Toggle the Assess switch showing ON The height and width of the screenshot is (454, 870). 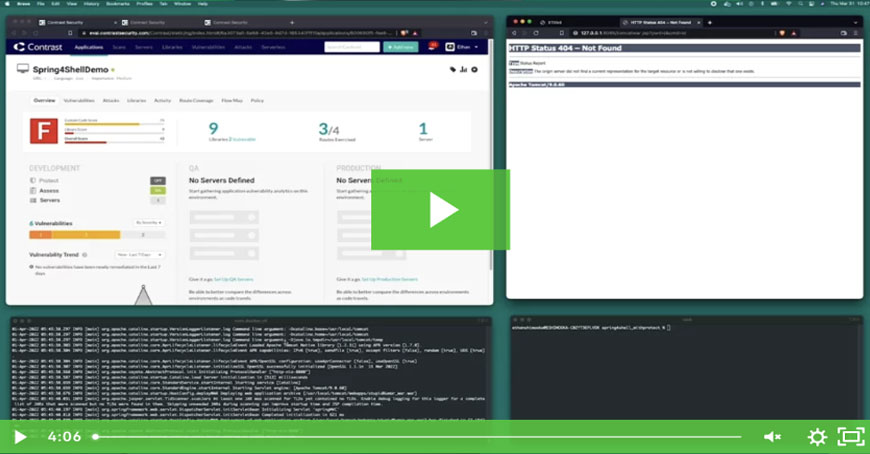click(157, 190)
